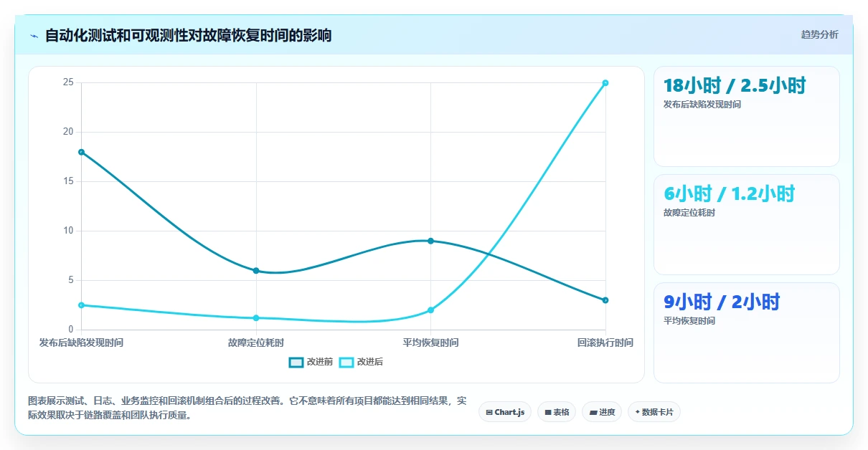The image size is (868, 450).
Task: Click the y-axis value 15
Action: pyautogui.click(x=69, y=181)
